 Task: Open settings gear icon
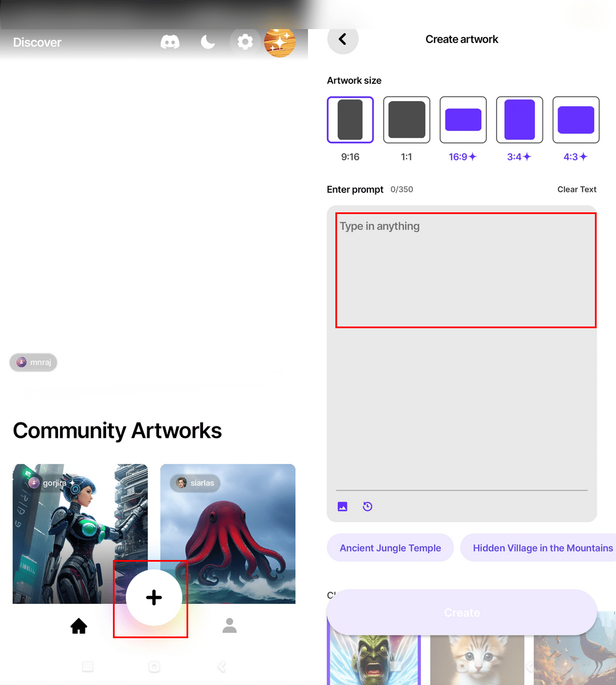(x=245, y=42)
